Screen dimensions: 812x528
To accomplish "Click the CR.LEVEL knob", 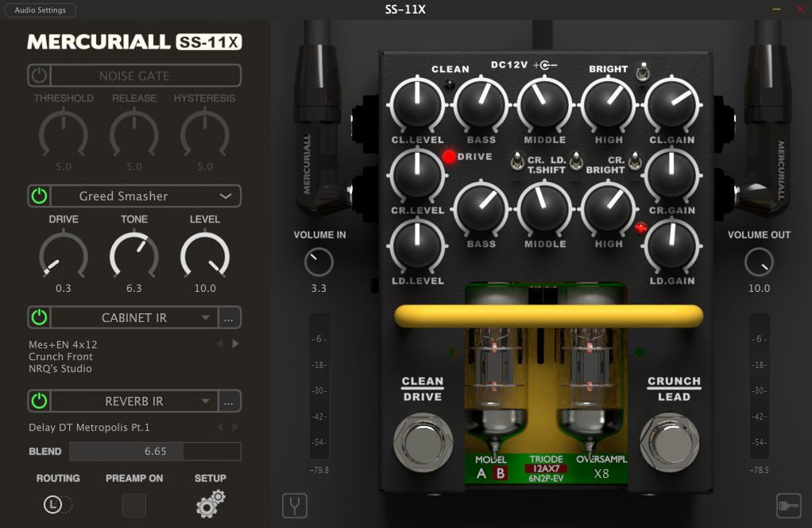I will [x=417, y=176].
